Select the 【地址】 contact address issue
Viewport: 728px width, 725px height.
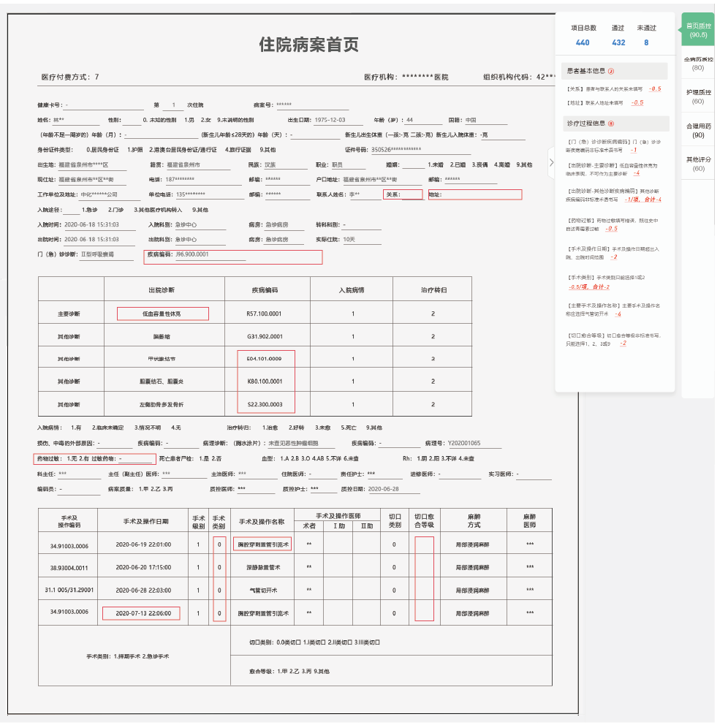(x=604, y=102)
